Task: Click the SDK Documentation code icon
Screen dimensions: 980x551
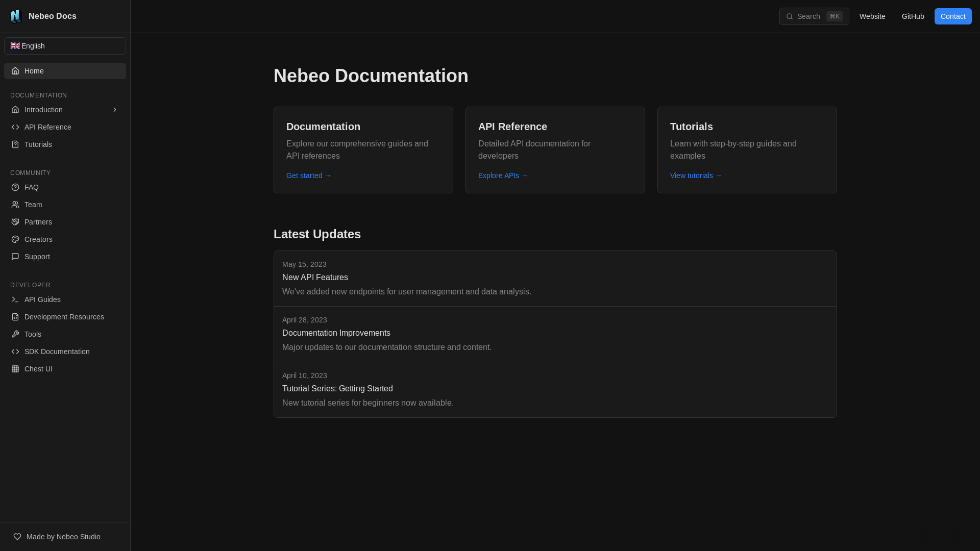Action: (15, 352)
